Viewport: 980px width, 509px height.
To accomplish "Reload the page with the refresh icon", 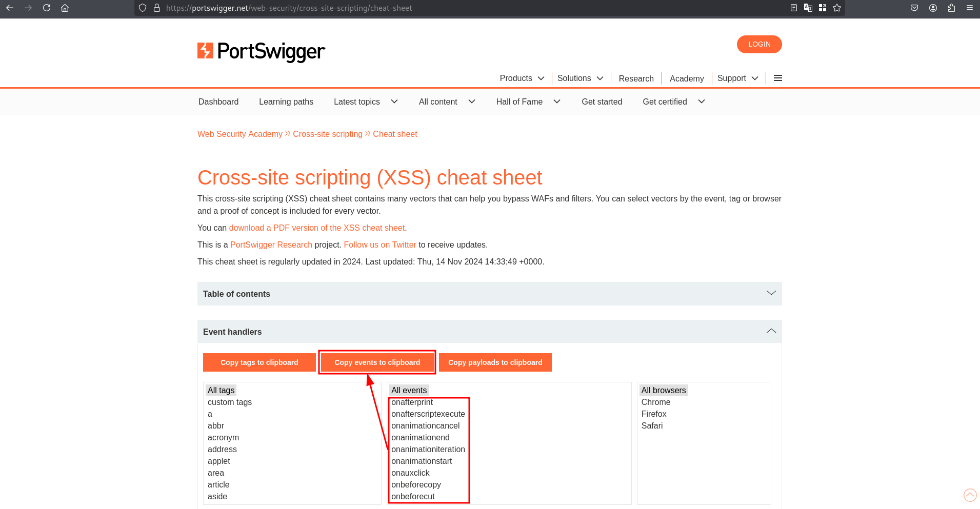I will click(x=47, y=8).
